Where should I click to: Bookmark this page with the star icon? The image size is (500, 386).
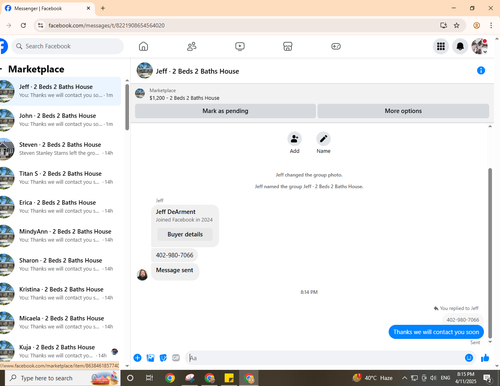(x=457, y=25)
